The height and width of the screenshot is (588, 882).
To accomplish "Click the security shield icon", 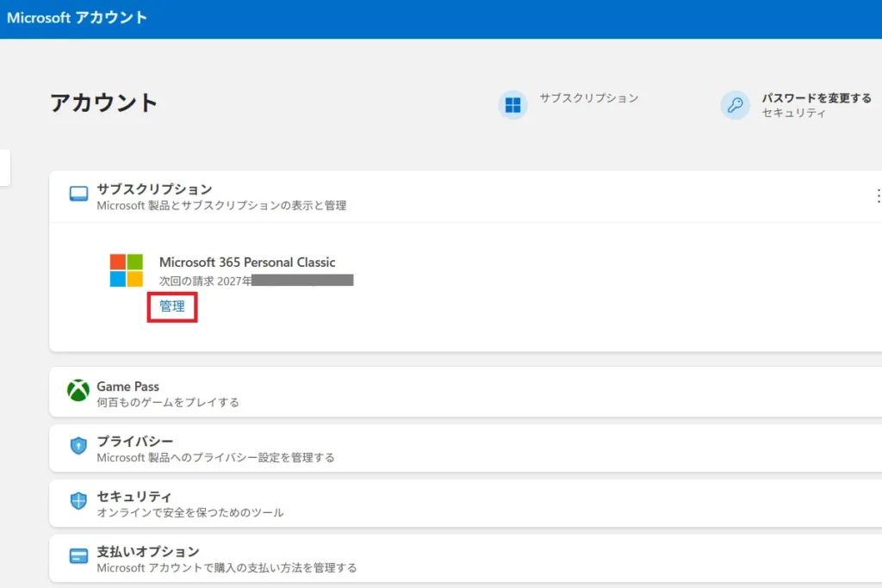I will point(78,500).
